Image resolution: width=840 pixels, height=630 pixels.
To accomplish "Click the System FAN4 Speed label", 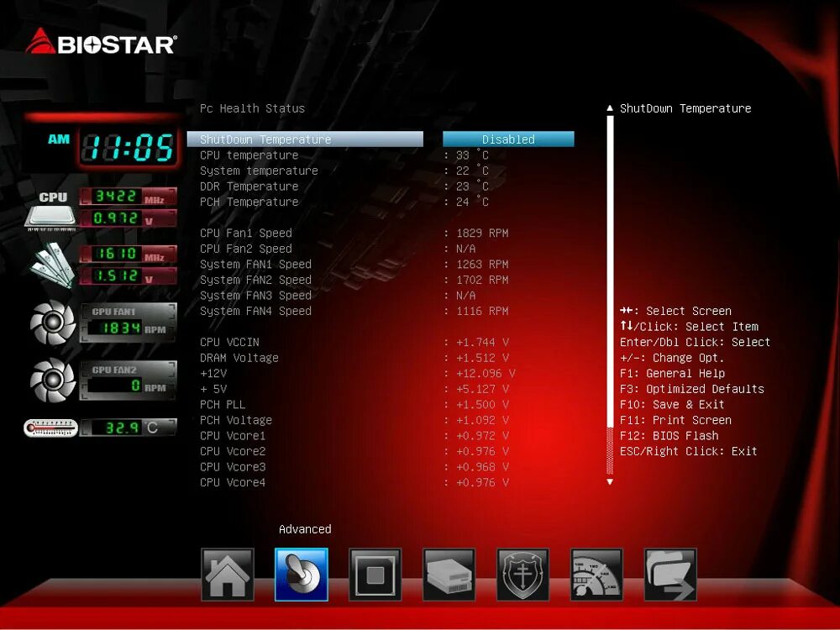I will 255,311.
